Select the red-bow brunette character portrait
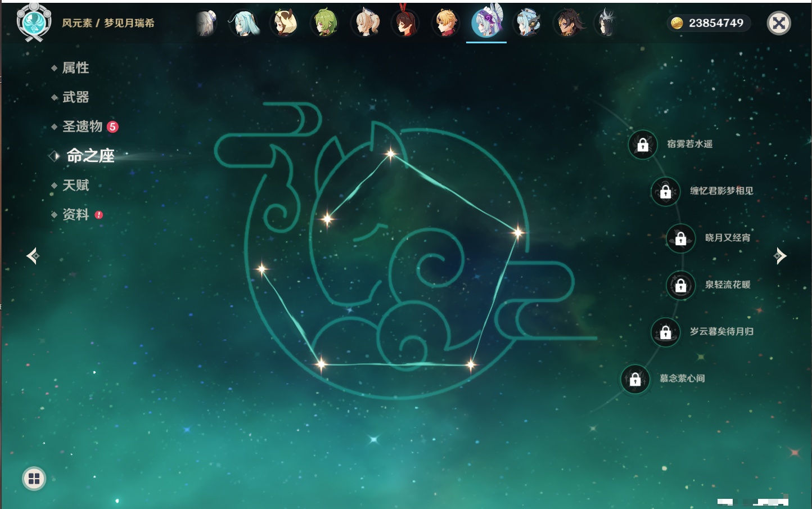 tap(405, 22)
